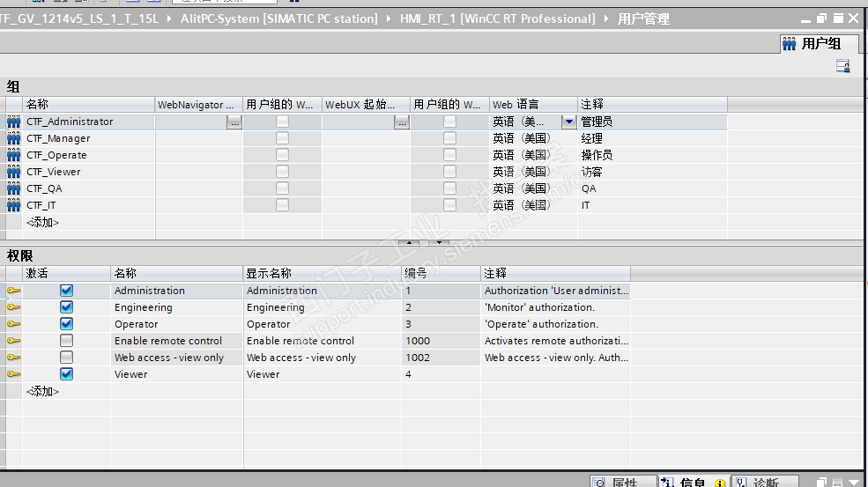Click <添加> to add a new permission
Screen dimensions: 868x487
point(42,391)
